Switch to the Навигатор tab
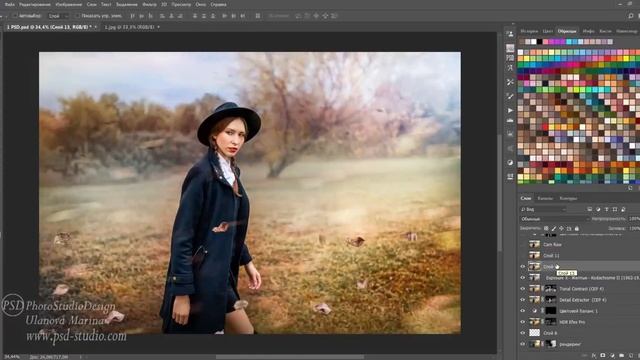 (x=627, y=31)
